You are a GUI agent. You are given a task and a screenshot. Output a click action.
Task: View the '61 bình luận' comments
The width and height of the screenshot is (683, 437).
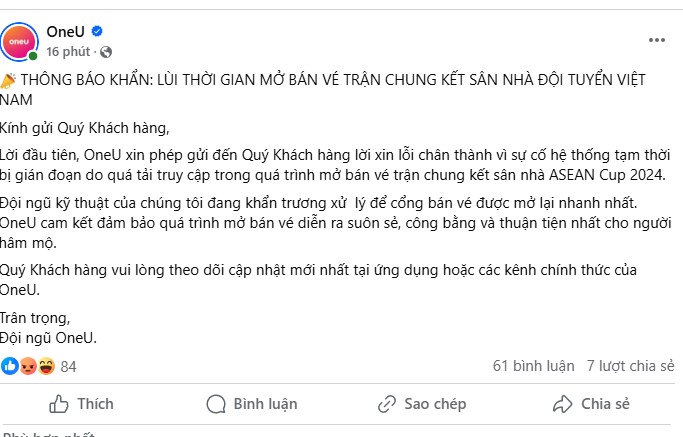point(534,366)
